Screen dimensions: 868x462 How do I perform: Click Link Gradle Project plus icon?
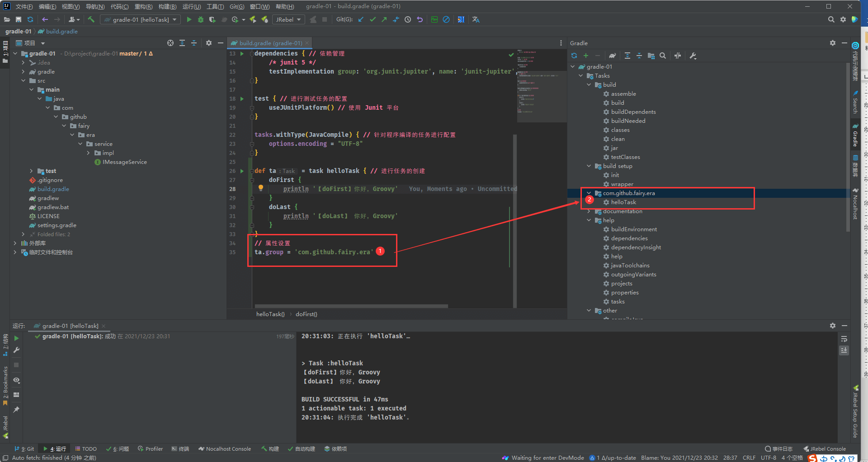586,56
